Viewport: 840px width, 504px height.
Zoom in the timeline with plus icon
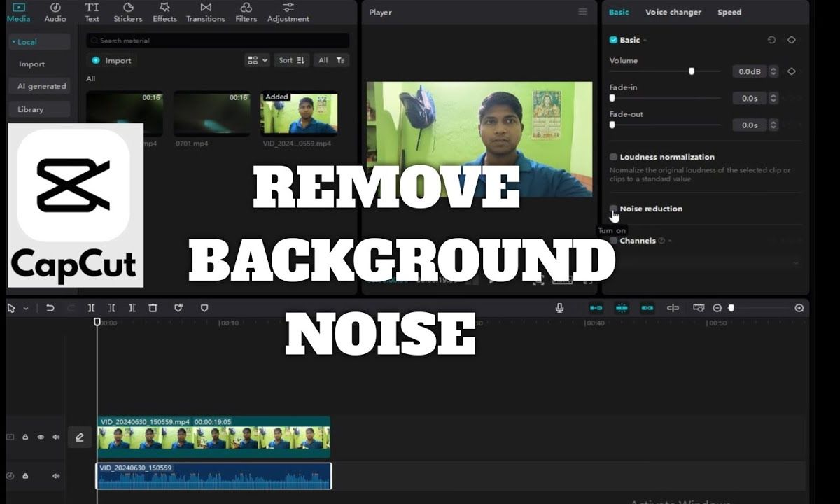[799, 308]
